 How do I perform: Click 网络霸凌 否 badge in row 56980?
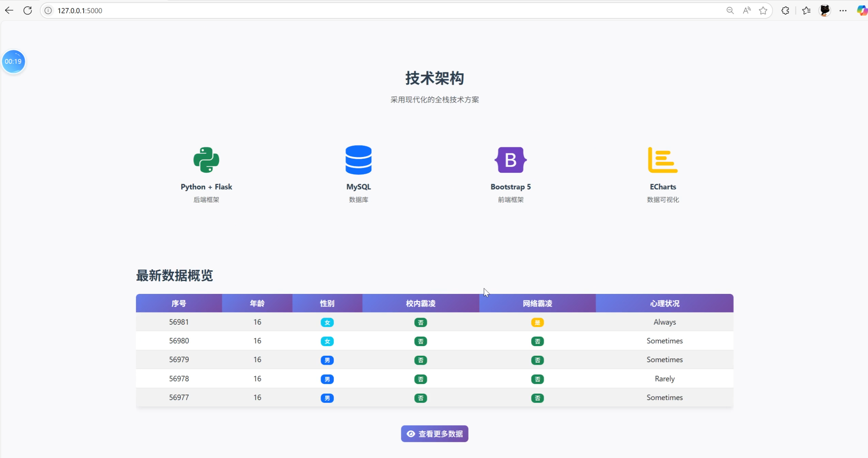pyautogui.click(x=538, y=341)
